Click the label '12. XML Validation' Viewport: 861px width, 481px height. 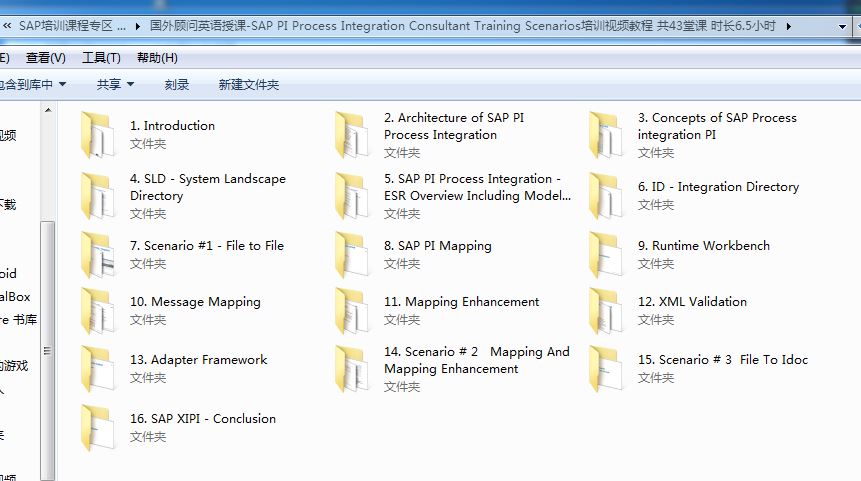pyautogui.click(x=692, y=301)
